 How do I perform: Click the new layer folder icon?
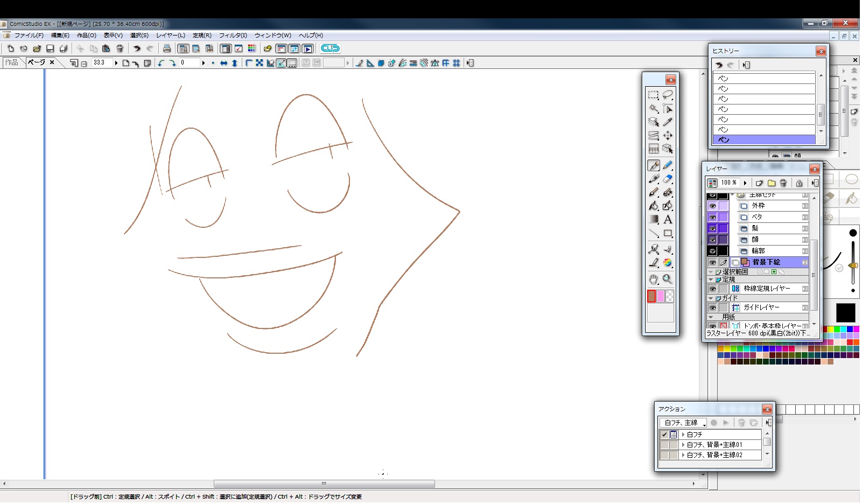coord(772,183)
